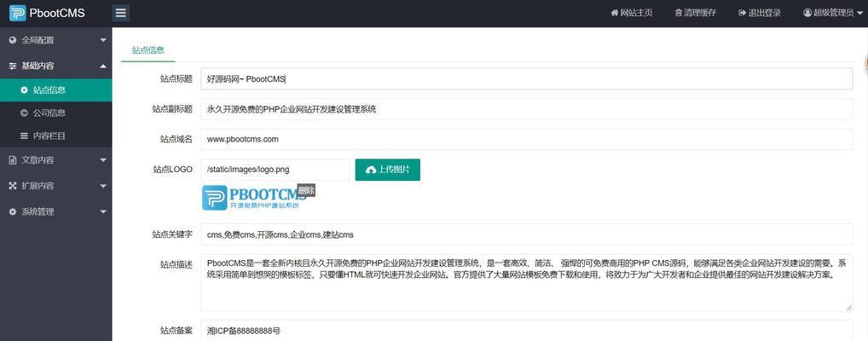
Task: Expand 系统管理 sidebar menu
Action: [x=56, y=211]
